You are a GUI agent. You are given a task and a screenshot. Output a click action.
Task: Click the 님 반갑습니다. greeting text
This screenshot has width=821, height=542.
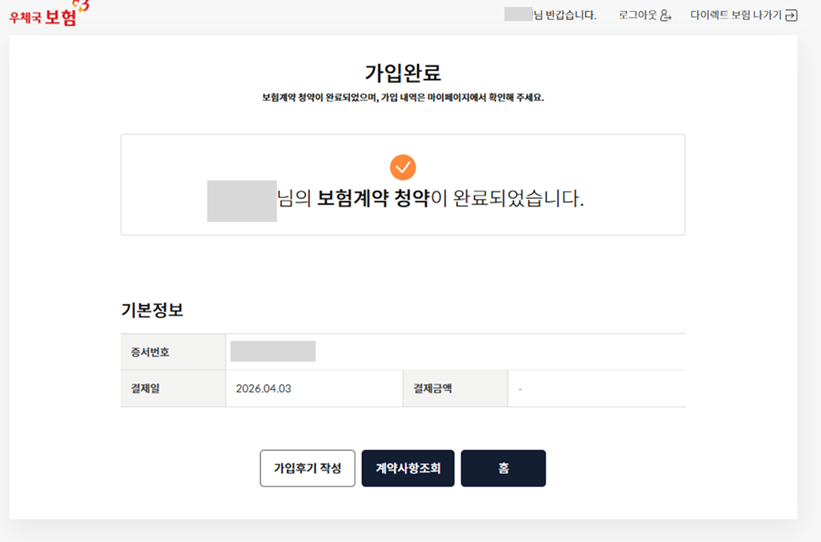click(x=564, y=15)
